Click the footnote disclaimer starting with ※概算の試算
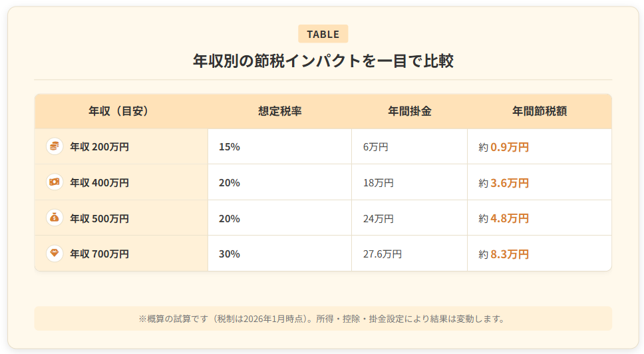 coord(323,318)
